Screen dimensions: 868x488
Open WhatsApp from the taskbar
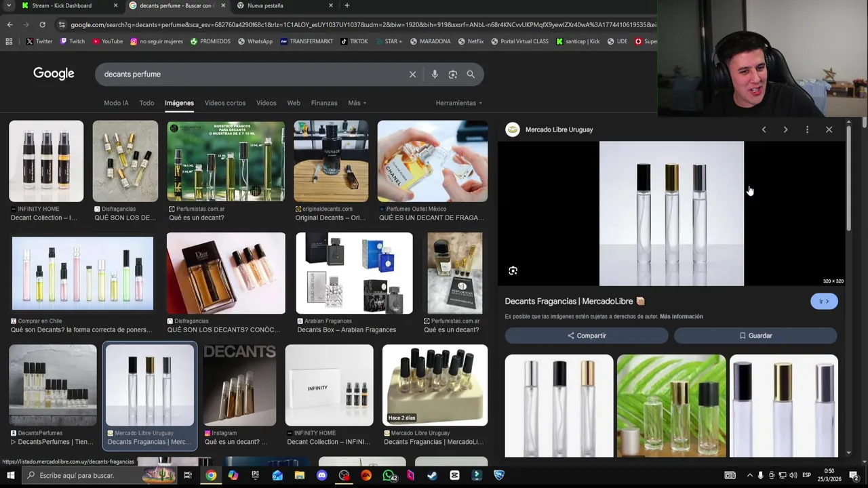coord(389,475)
